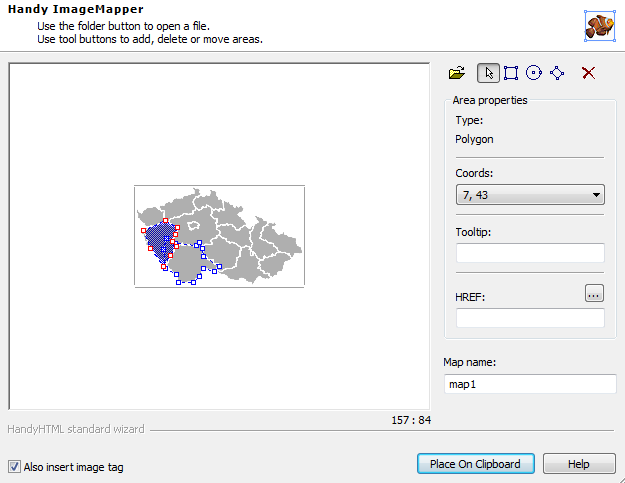Edit the Map name field containing map1

pos(530,384)
